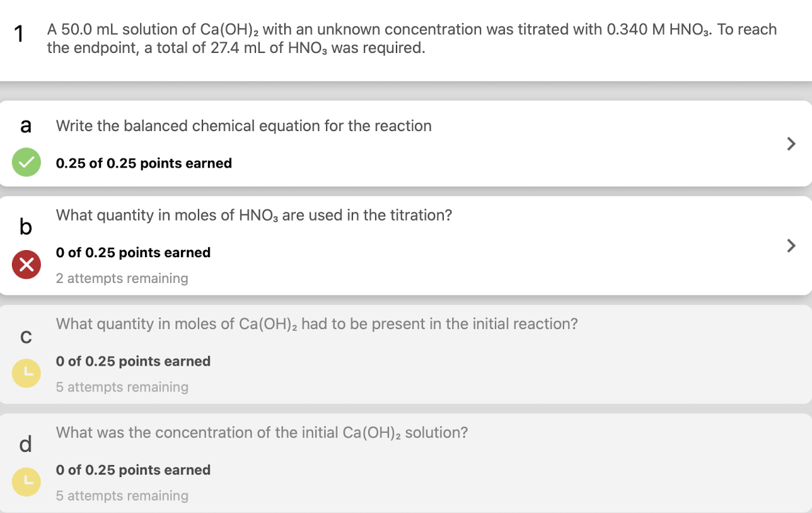Viewport: 812px width, 513px height.
Task: Expand part a with its right chevron
Action: pyautogui.click(x=791, y=144)
